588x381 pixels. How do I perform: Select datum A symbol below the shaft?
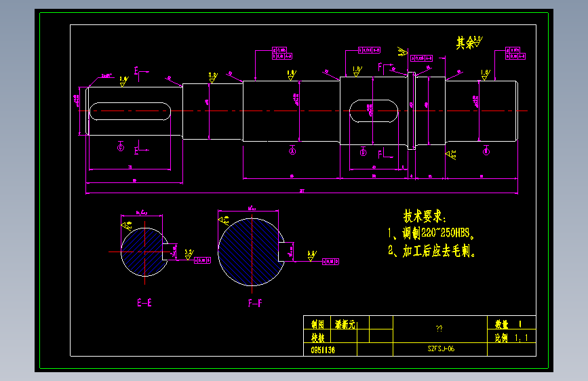[x=292, y=150]
